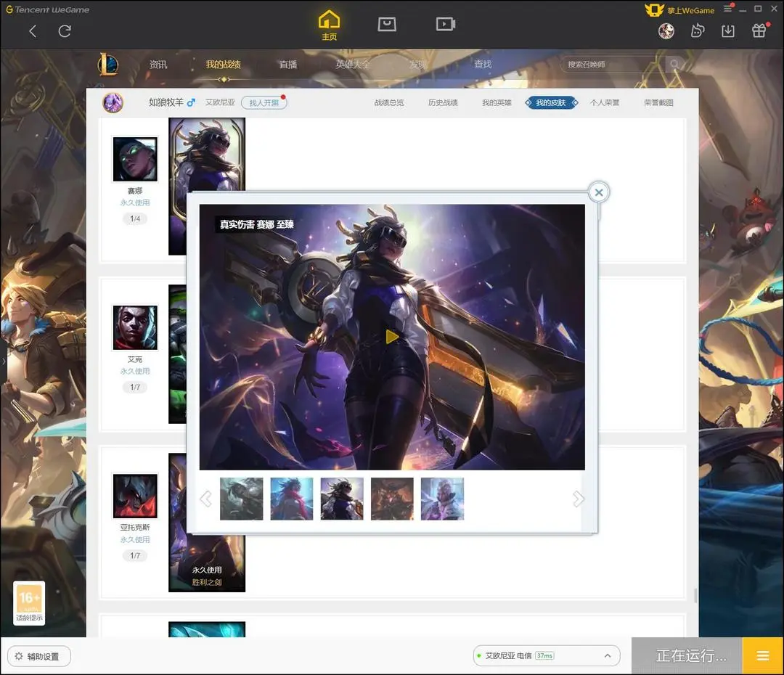Screen dimensions: 784x675
Task: Open summoner 如狼牧羊 avatar
Action: 113,102
